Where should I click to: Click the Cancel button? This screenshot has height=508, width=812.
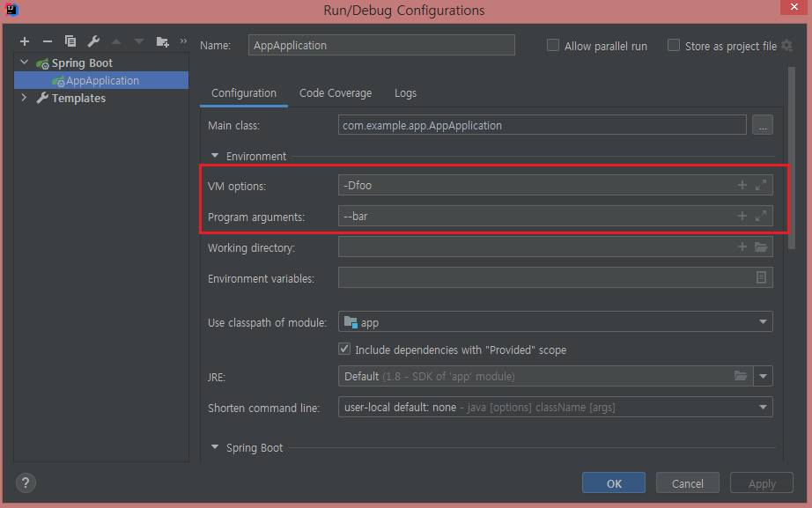pyautogui.click(x=687, y=483)
